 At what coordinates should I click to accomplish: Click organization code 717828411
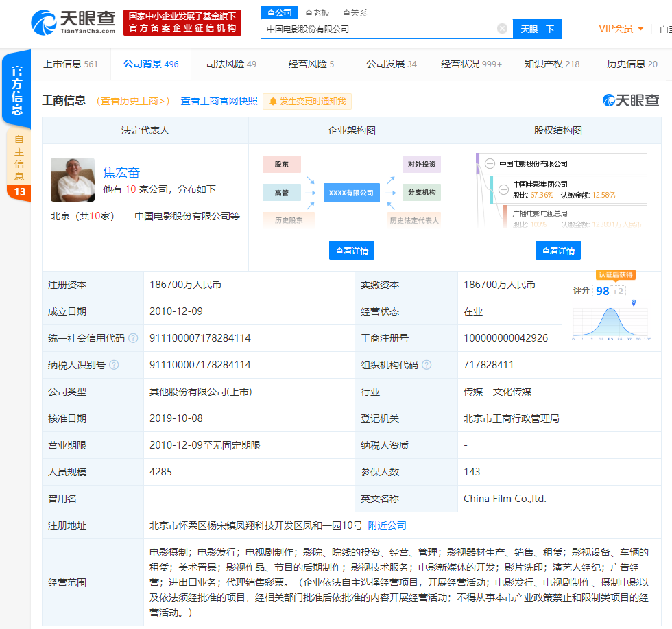pos(488,365)
